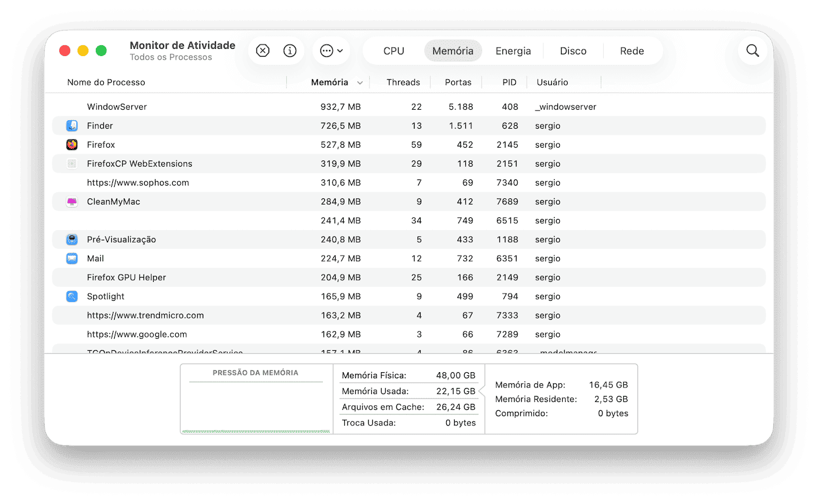Switch to the CPU tab

pos(394,51)
